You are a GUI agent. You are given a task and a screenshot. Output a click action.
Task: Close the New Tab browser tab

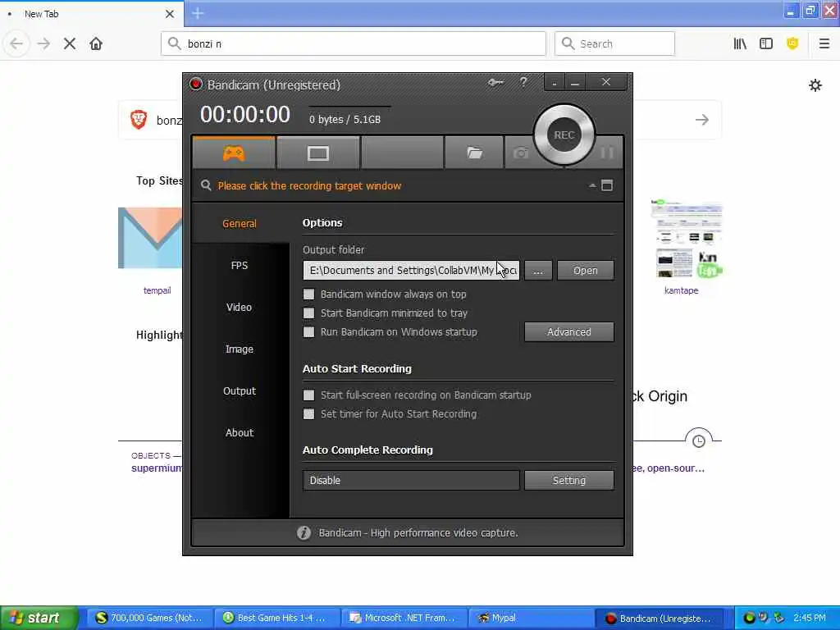[169, 14]
